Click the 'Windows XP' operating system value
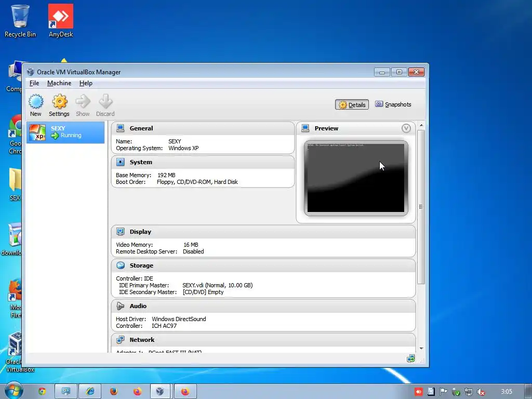The height and width of the screenshot is (399, 532). click(x=183, y=148)
